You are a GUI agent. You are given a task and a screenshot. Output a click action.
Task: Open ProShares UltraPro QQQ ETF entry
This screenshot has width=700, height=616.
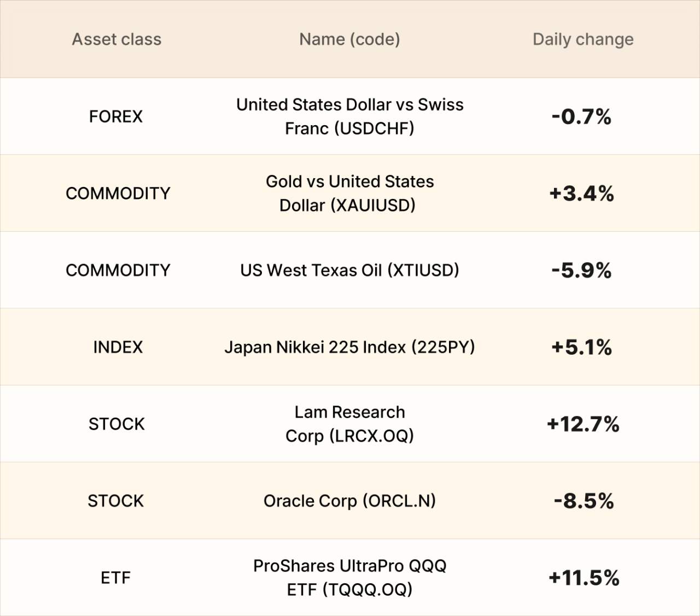point(350,578)
